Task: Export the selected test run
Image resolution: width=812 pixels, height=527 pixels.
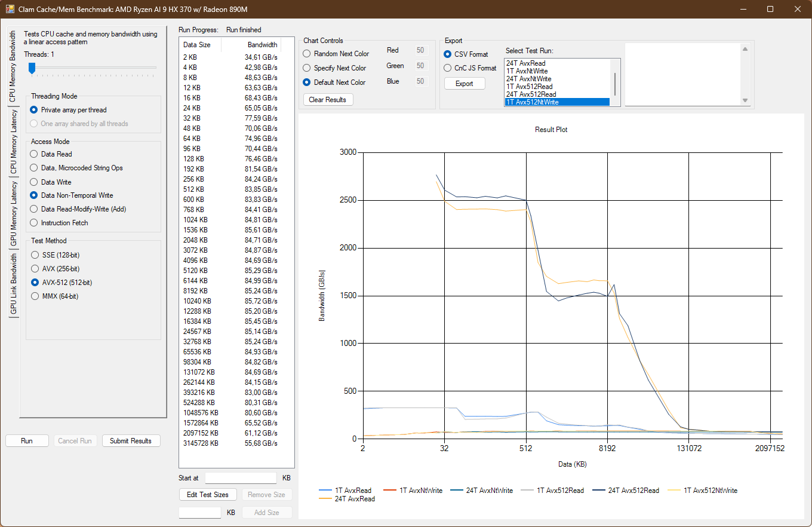Action: [464, 84]
